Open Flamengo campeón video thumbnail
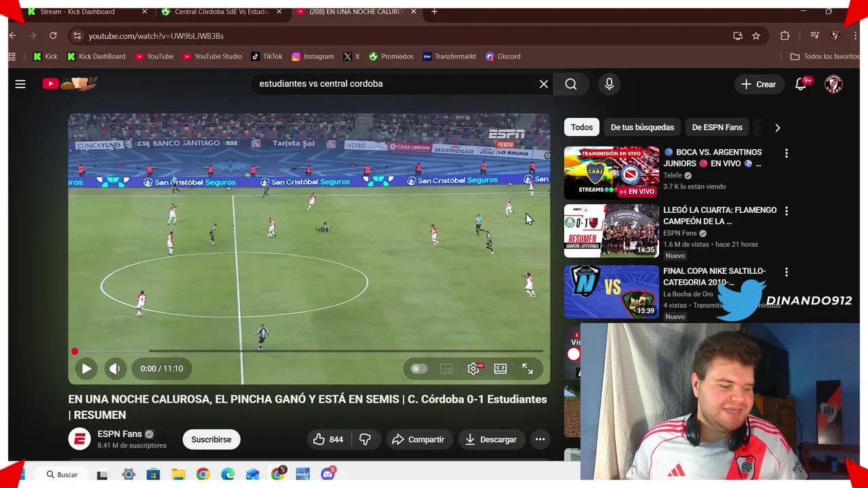868x488 pixels. [611, 231]
